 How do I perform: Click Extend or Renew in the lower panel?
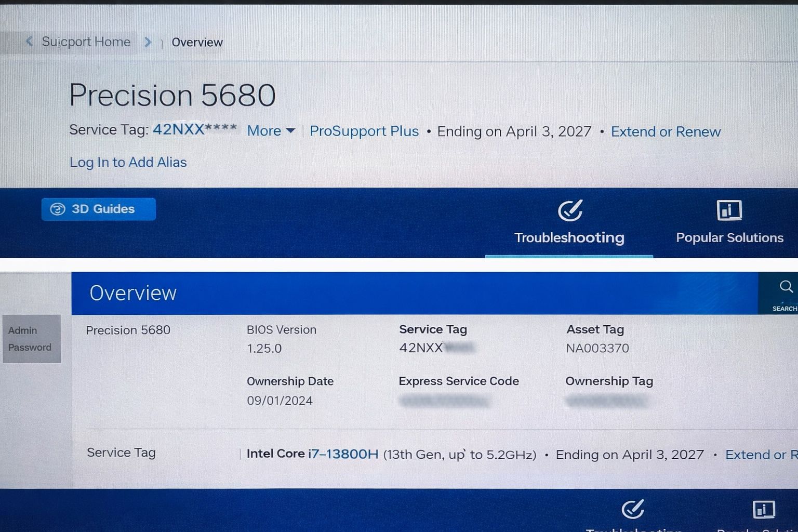tap(761, 455)
